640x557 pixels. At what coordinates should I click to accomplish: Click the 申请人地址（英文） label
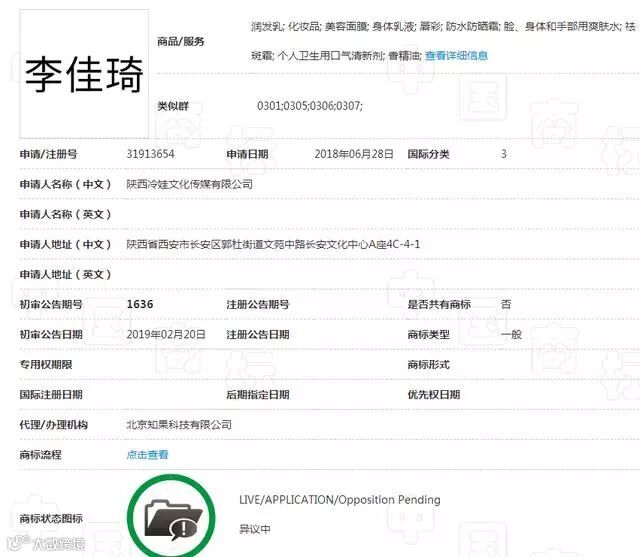[65, 274]
